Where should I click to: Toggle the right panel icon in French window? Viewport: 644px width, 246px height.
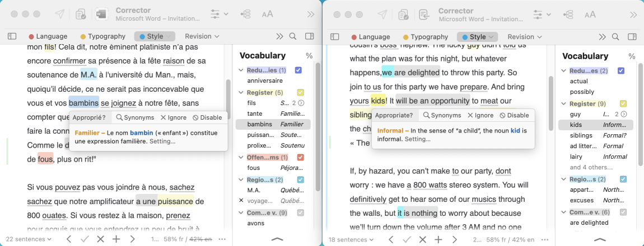click(309, 36)
